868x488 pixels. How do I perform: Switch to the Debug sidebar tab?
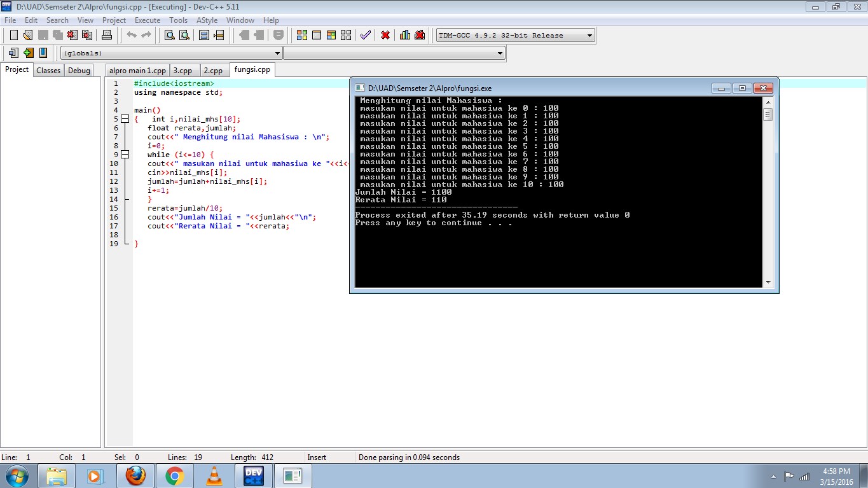[79, 71]
